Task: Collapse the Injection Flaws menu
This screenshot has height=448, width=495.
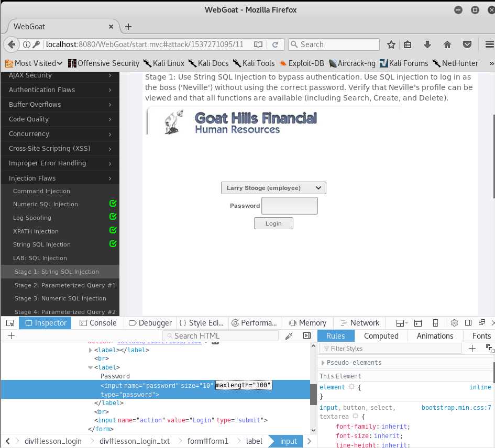Action: (x=60, y=178)
